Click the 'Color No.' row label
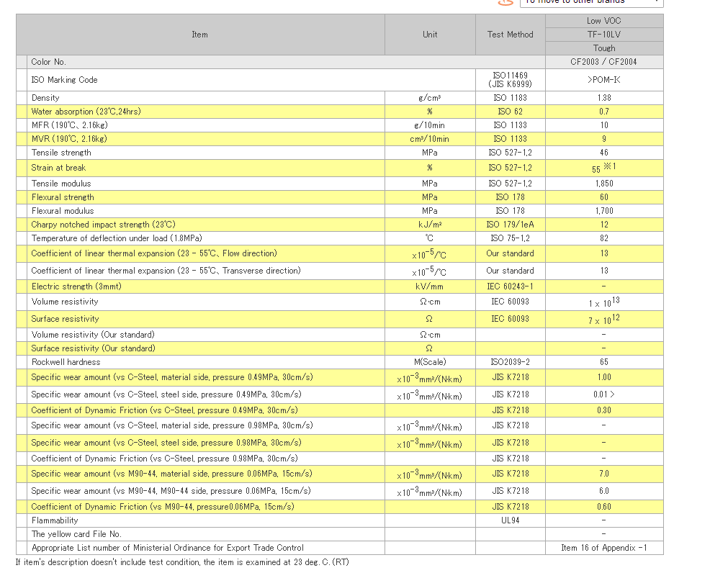The height and width of the screenshot is (573, 728). click(49, 62)
